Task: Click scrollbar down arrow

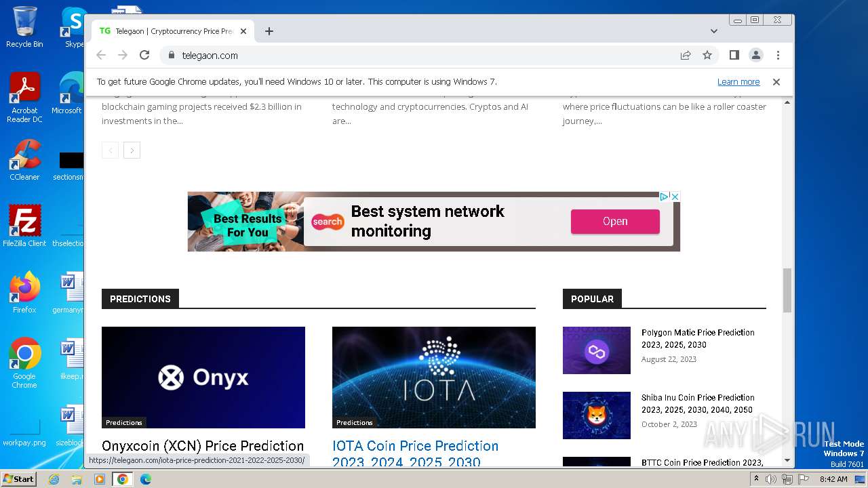Action: (787, 461)
